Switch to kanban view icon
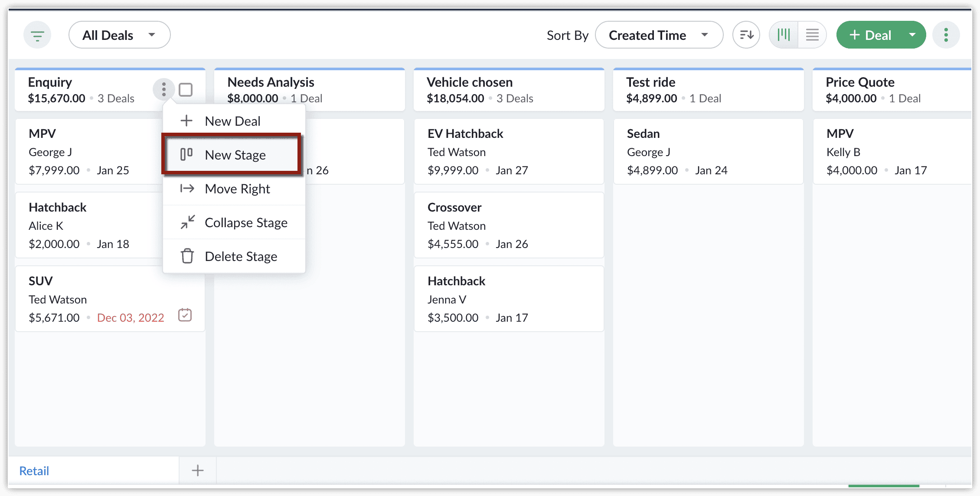 click(x=784, y=35)
